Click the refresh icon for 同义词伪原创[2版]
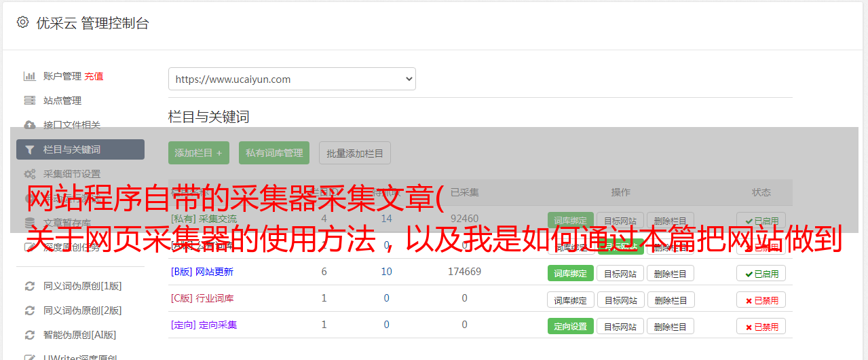 29,310
